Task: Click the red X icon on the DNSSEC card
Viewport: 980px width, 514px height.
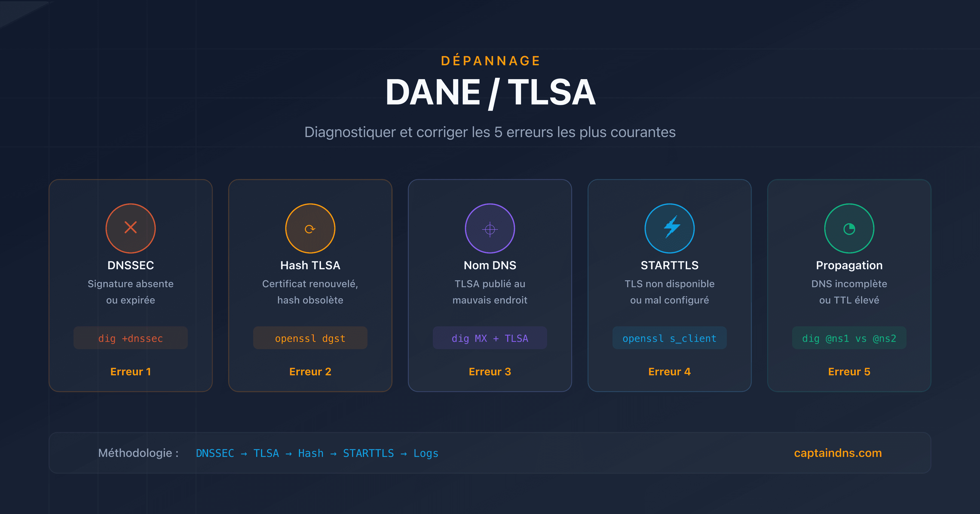Action: point(130,228)
